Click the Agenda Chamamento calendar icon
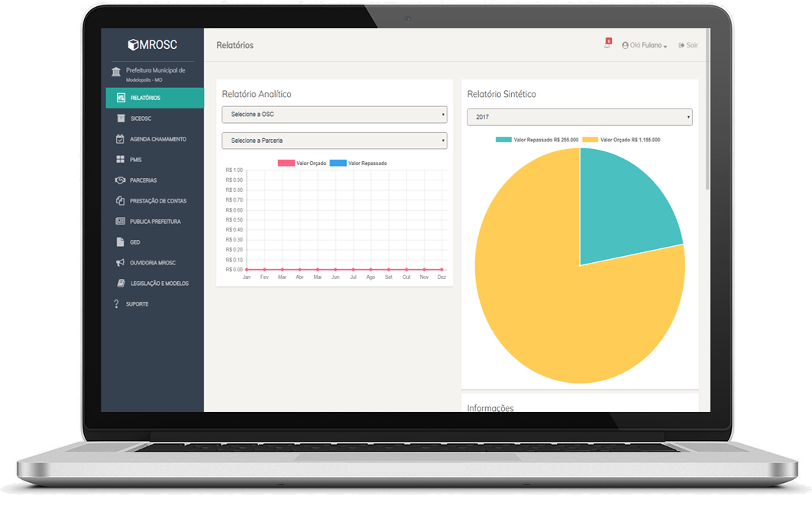812x512 pixels. click(x=120, y=139)
